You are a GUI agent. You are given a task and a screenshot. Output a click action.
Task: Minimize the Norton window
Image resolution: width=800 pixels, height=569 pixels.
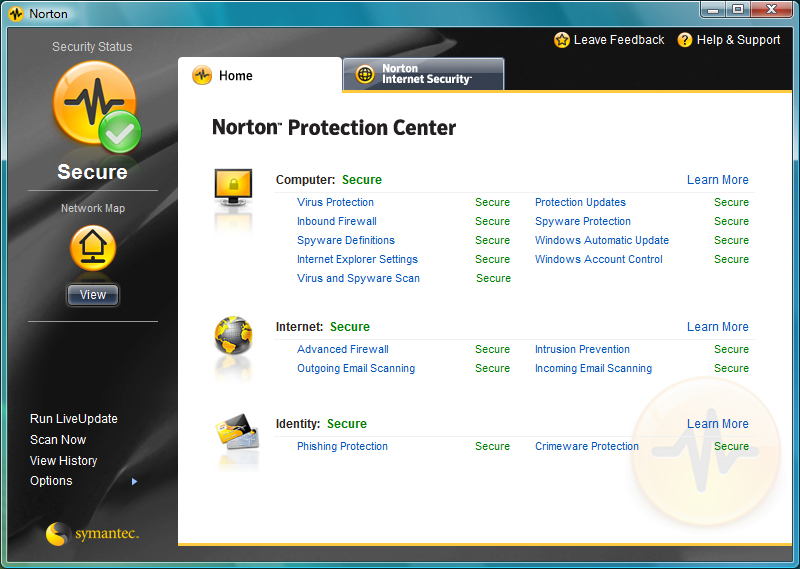coord(713,9)
